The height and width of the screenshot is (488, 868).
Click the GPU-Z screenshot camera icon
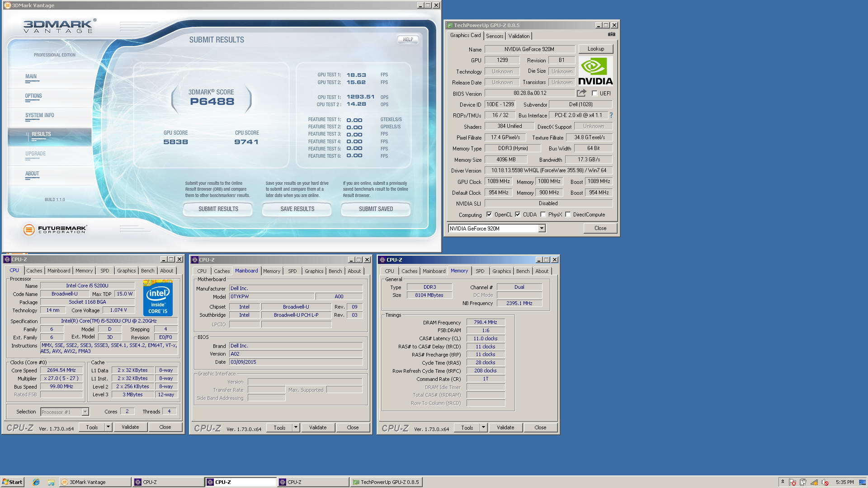(x=611, y=34)
